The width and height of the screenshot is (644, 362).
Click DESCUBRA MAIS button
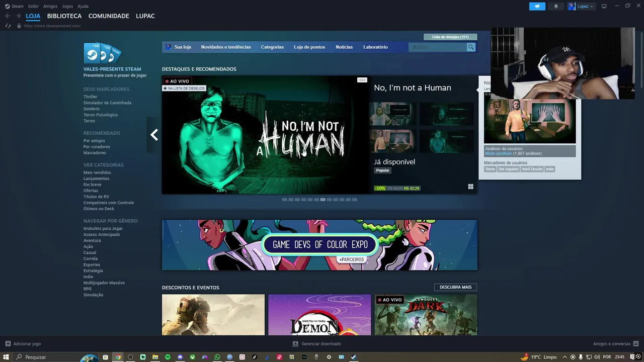point(456,287)
